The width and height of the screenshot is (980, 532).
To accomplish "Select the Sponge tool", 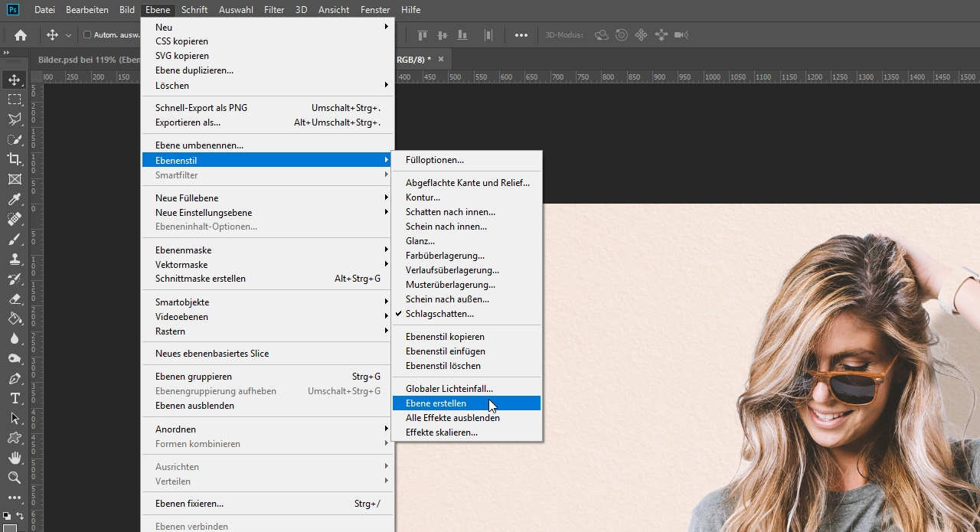I will [15, 358].
